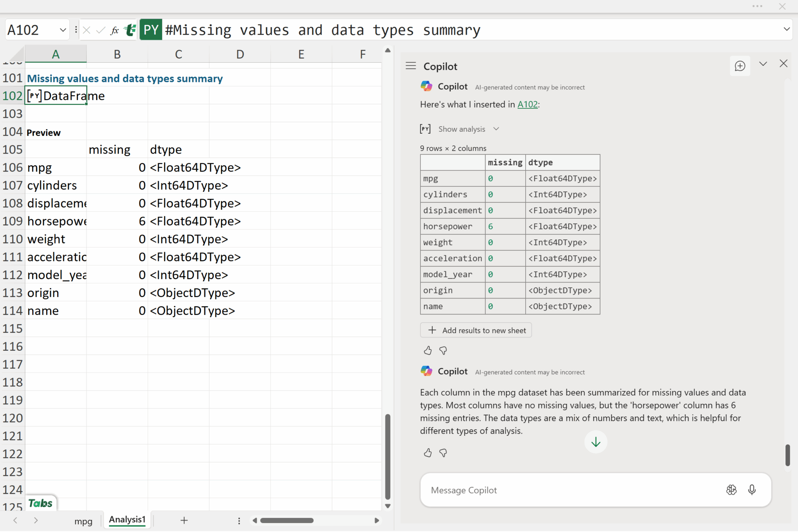The image size is (798, 532).
Task: Follow the A102 cell link
Action: (x=527, y=104)
